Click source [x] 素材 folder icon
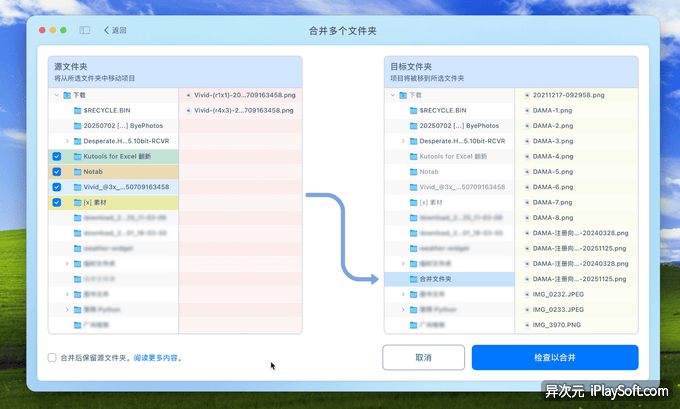 click(78, 202)
